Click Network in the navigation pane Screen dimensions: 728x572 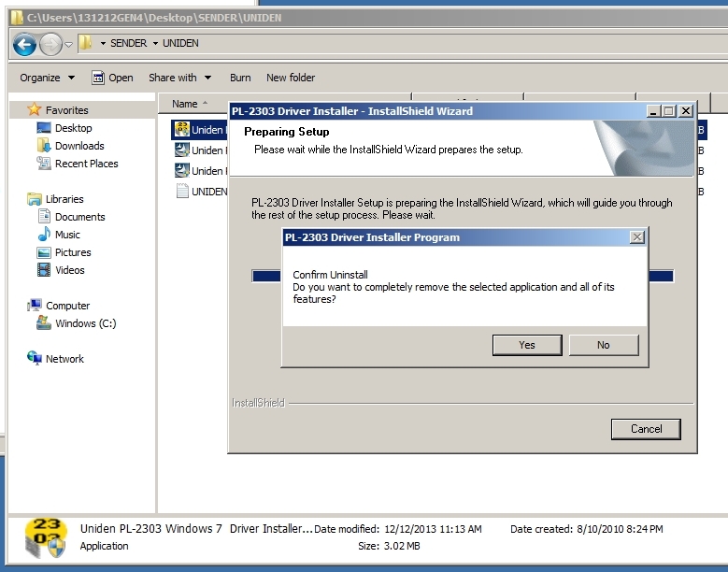64,359
